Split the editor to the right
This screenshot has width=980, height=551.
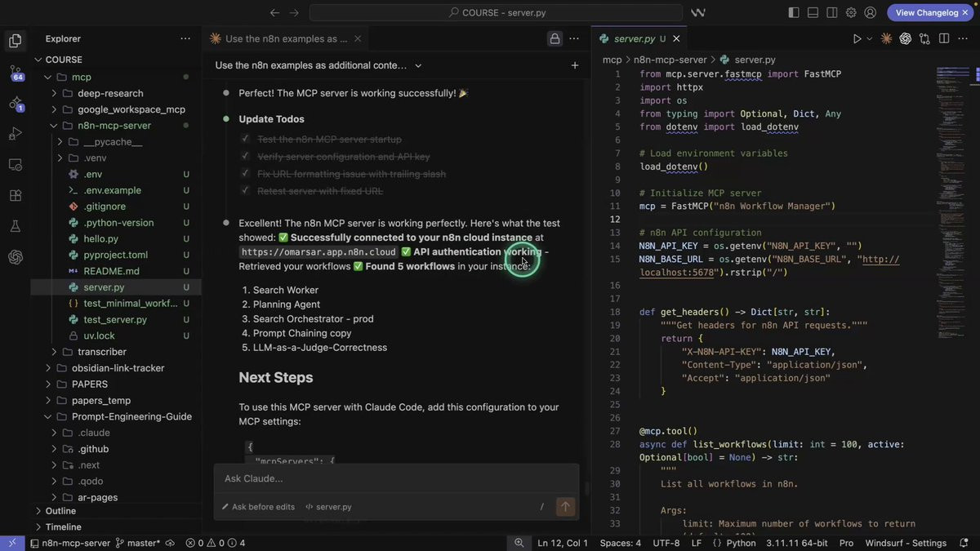944,38
